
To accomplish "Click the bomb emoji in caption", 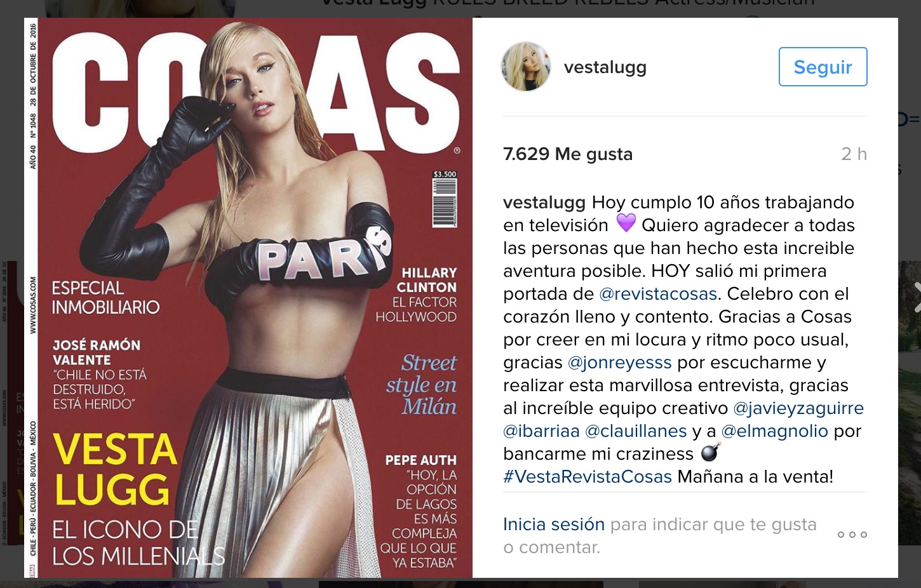I will click(711, 453).
